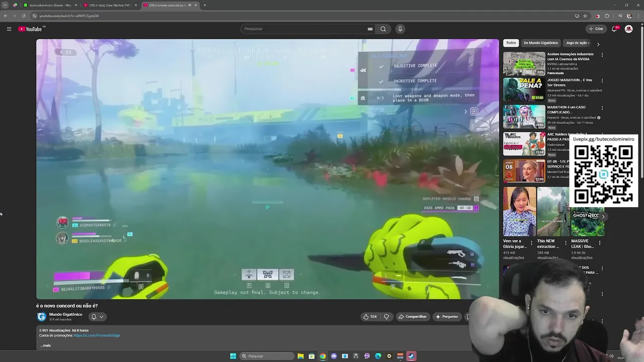Open Steam from the taskbar
Image resolution: width=644 pixels, height=362 pixels.
(x=411, y=356)
